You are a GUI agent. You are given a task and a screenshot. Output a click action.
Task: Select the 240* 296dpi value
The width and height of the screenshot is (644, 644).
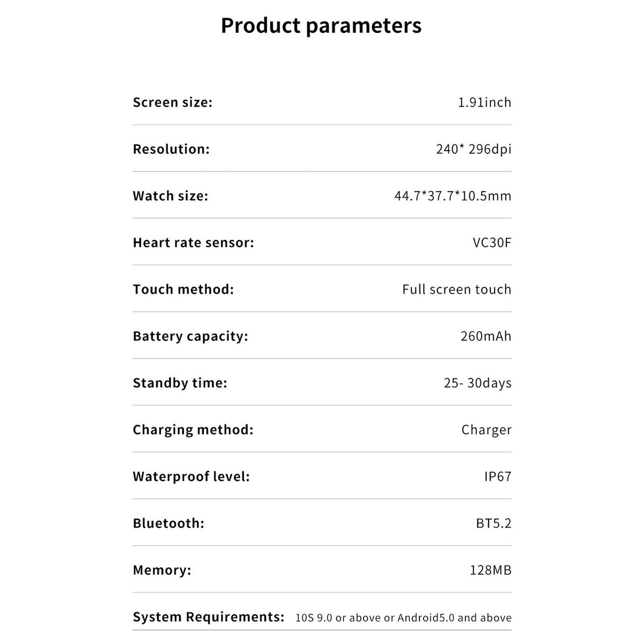click(473, 149)
